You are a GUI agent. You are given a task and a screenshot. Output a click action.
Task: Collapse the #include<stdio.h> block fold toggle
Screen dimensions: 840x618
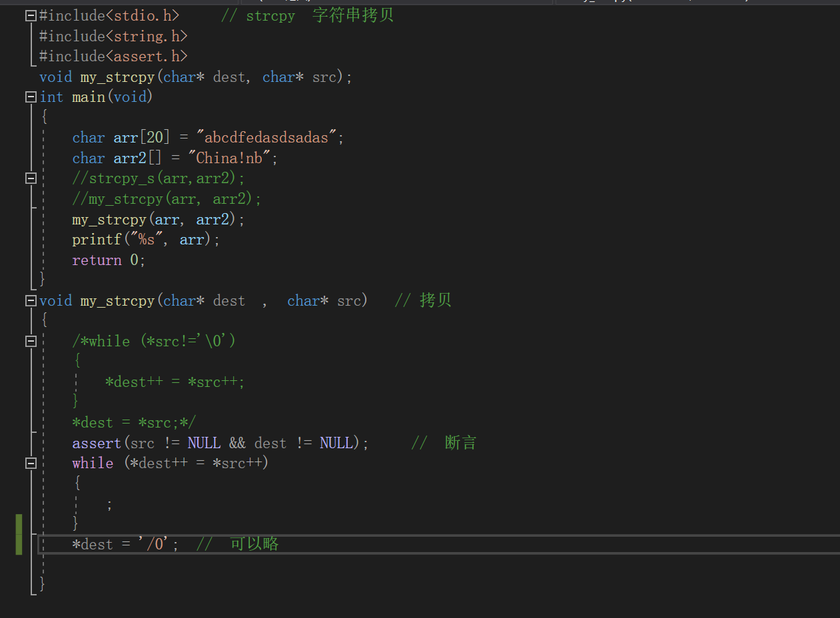point(31,15)
